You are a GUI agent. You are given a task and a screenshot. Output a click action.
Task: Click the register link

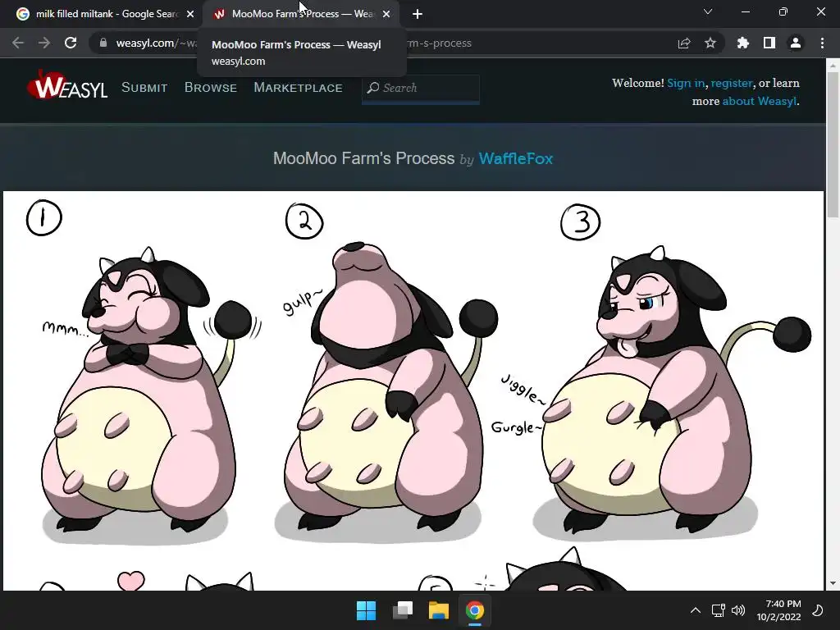click(732, 83)
